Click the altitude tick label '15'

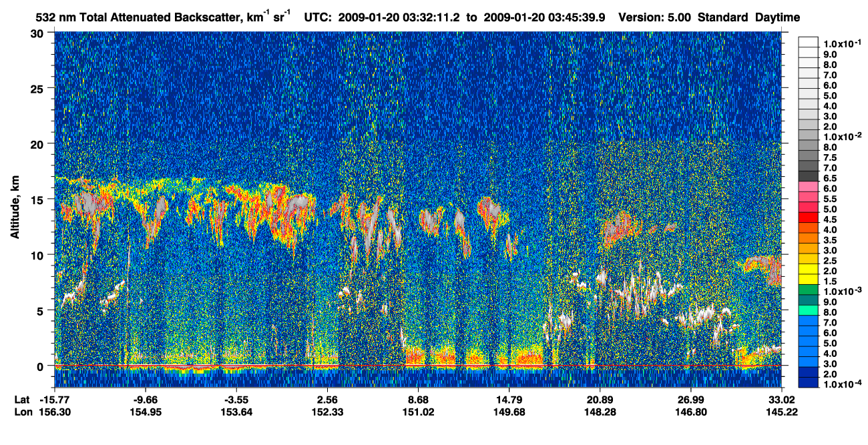click(x=38, y=199)
